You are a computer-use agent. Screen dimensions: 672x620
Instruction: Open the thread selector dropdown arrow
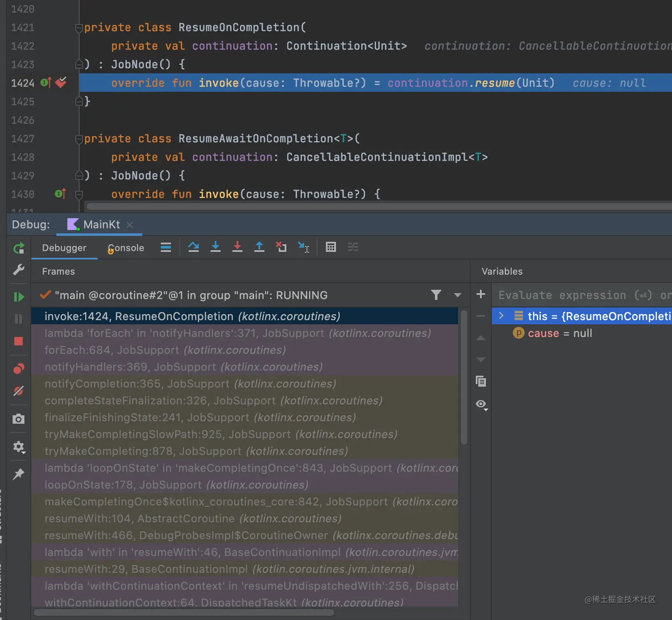(x=457, y=295)
